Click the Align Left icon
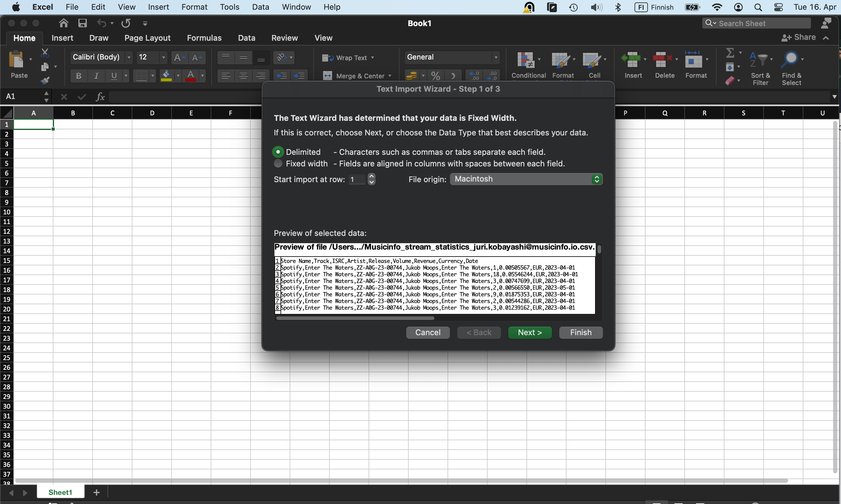This screenshot has width=841, height=504. click(226, 76)
